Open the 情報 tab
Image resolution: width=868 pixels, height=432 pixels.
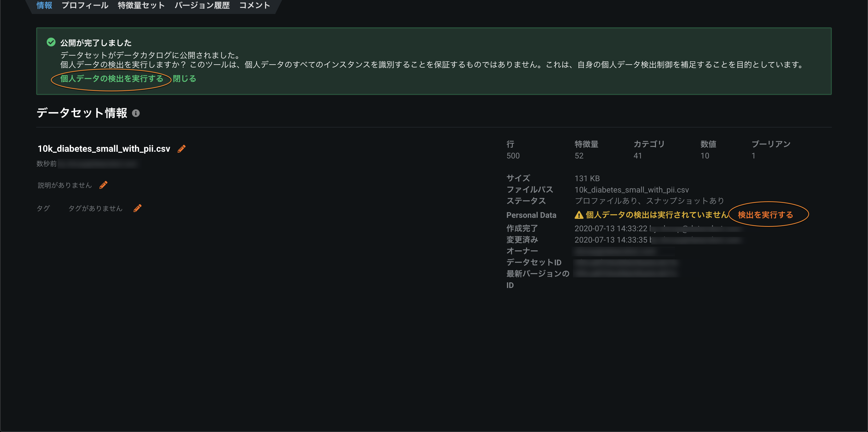coord(44,5)
